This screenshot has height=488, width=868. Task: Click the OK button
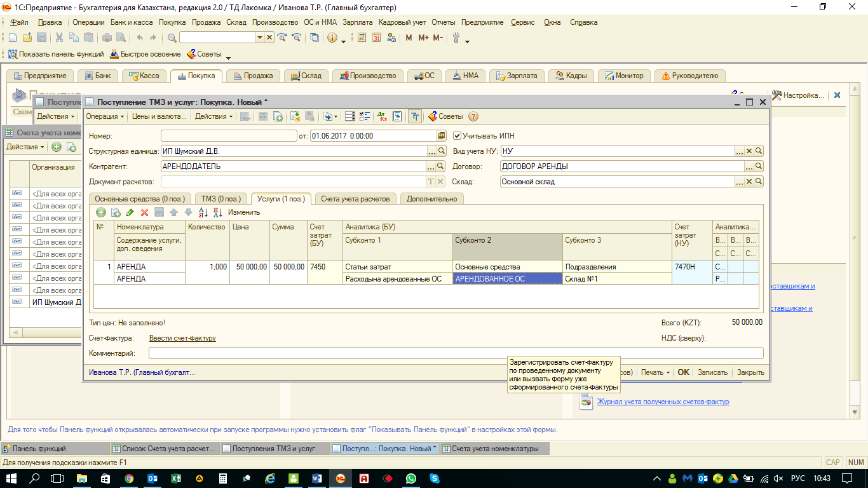[683, 372]
